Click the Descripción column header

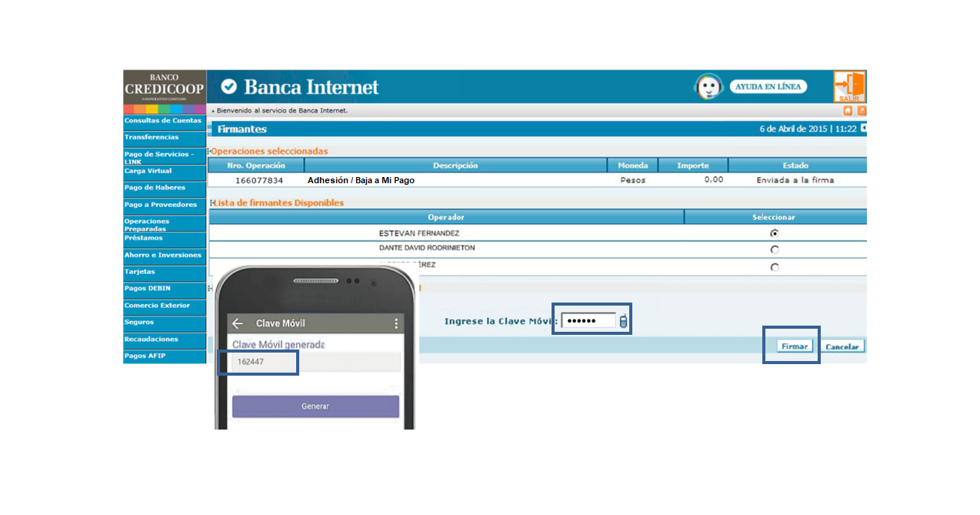pyautogui.click(x=455, y=166)
